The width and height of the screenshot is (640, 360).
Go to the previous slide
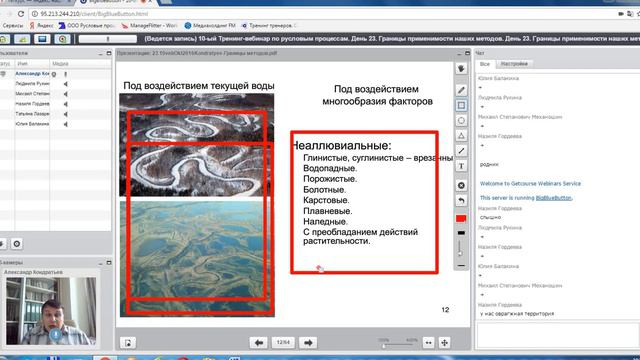click(x=258, y=343)
